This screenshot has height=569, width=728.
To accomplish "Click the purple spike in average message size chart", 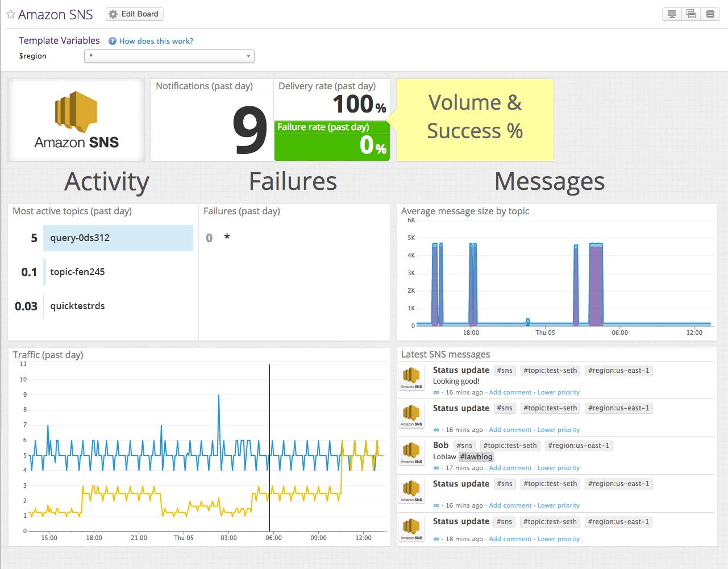I will click(x=594, y=284).
